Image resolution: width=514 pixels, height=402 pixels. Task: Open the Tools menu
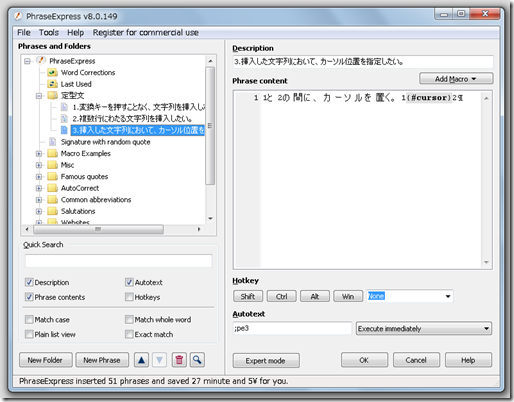49,32
